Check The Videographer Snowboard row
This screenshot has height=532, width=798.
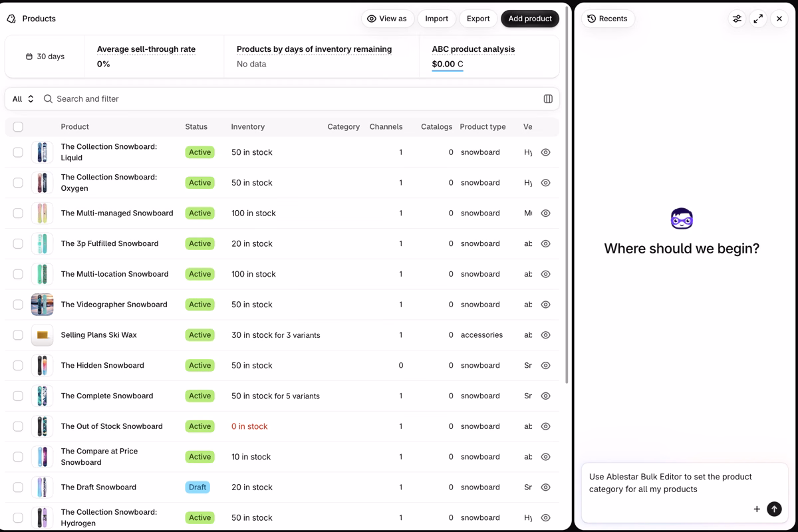[x=18, y=305]
